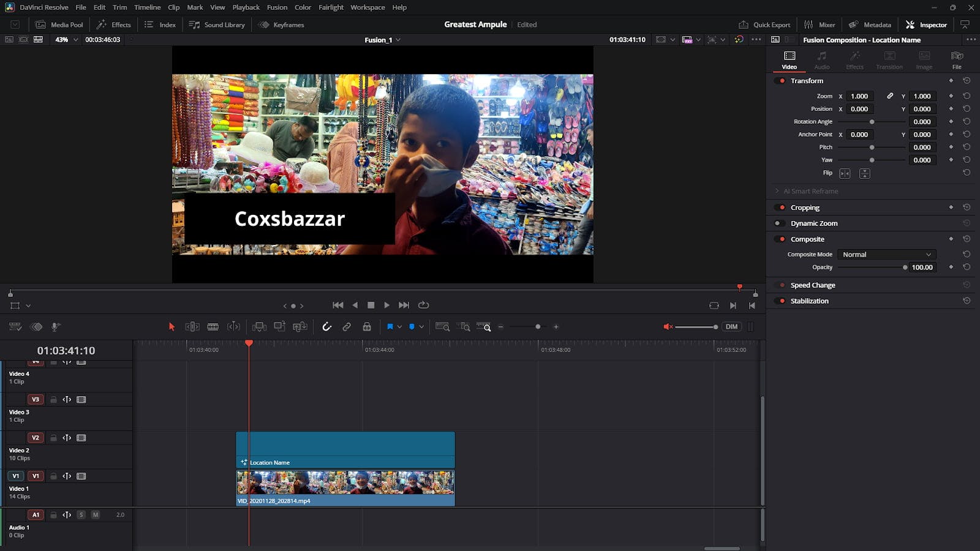Click the Position Lock padlock icon
Screen dimensions: 980x551
[x=367, y=327]
